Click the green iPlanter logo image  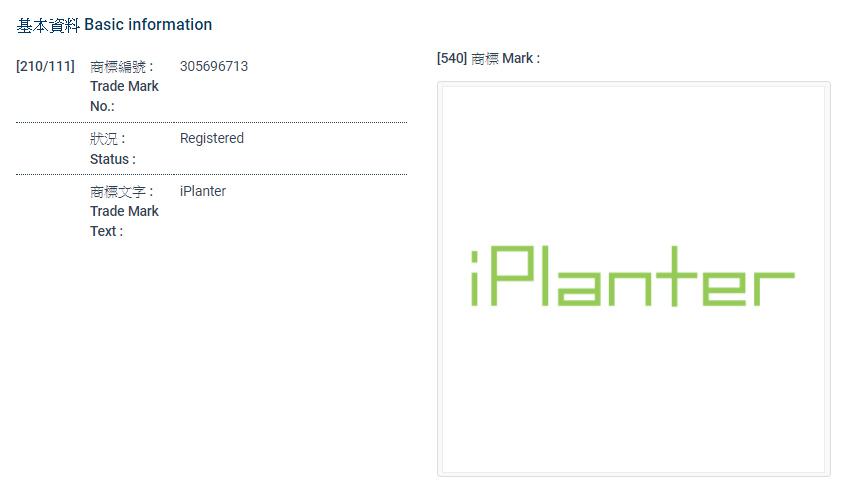coord(633,277)
